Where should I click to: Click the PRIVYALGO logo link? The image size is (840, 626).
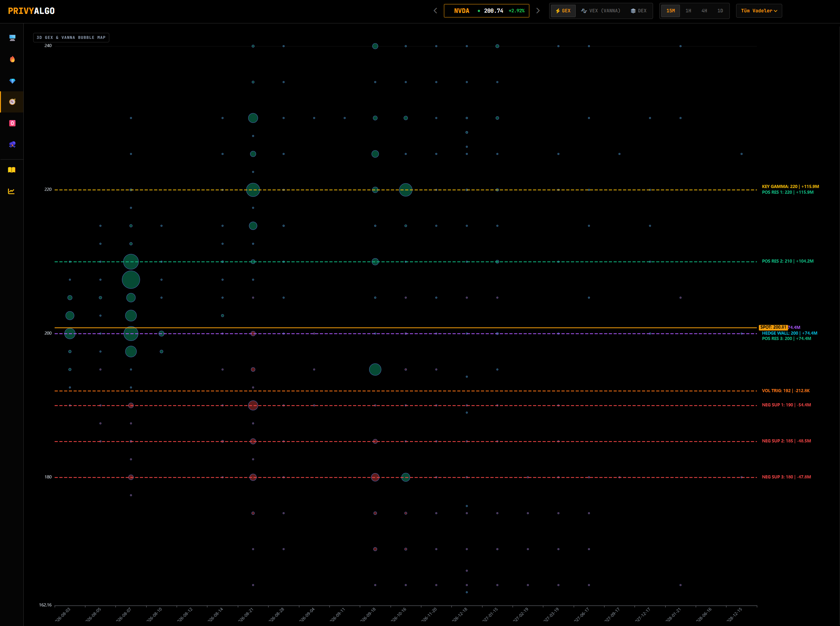(x=32, y=11)
